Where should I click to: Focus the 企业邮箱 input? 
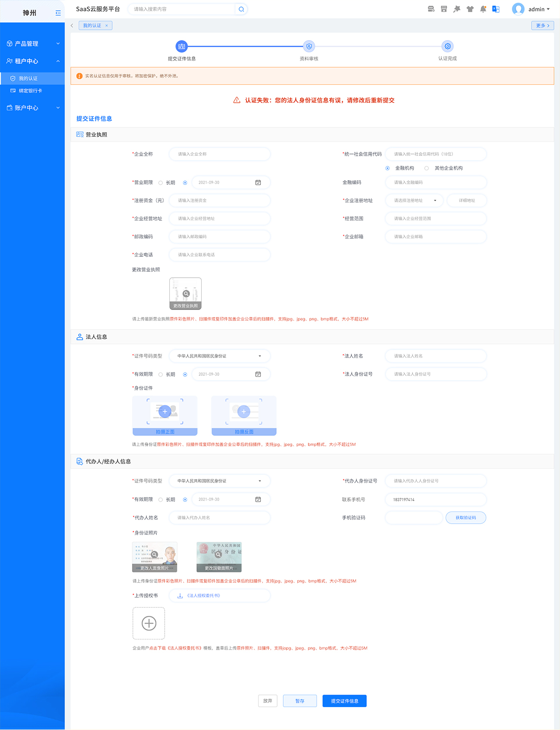[x=436, y=237]
